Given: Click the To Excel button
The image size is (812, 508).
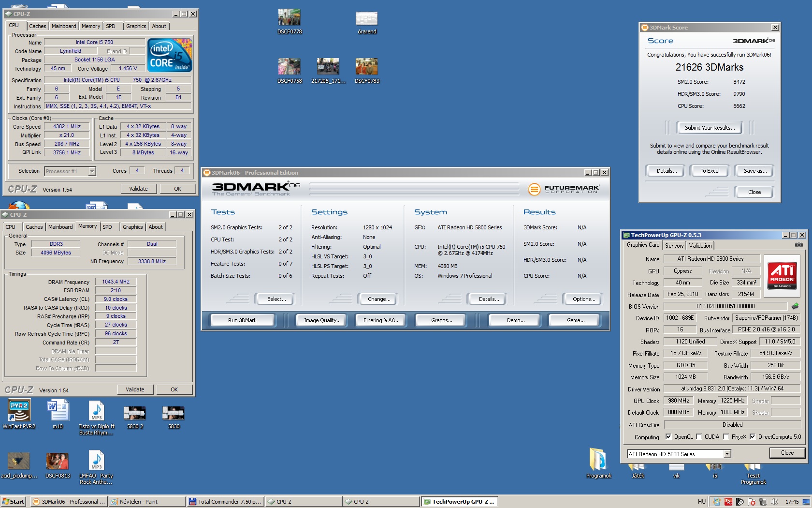Looking at the screenshot, I should click(710, 171).
